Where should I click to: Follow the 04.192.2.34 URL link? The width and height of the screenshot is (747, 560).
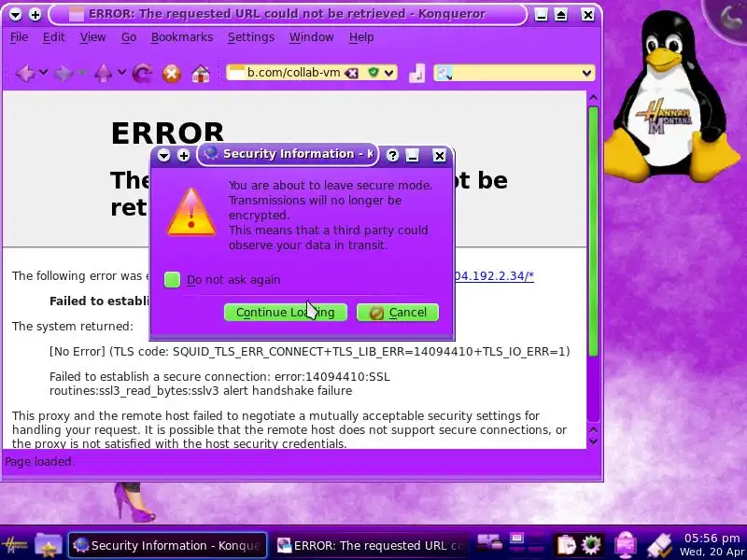tap(494, 276)
